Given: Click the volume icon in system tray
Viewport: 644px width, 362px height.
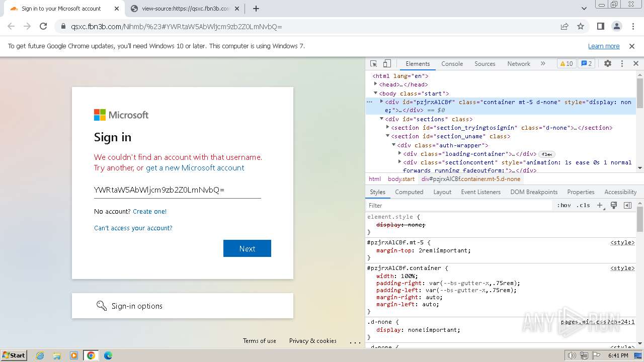Looking at the screenshot, I should [572, 355].
